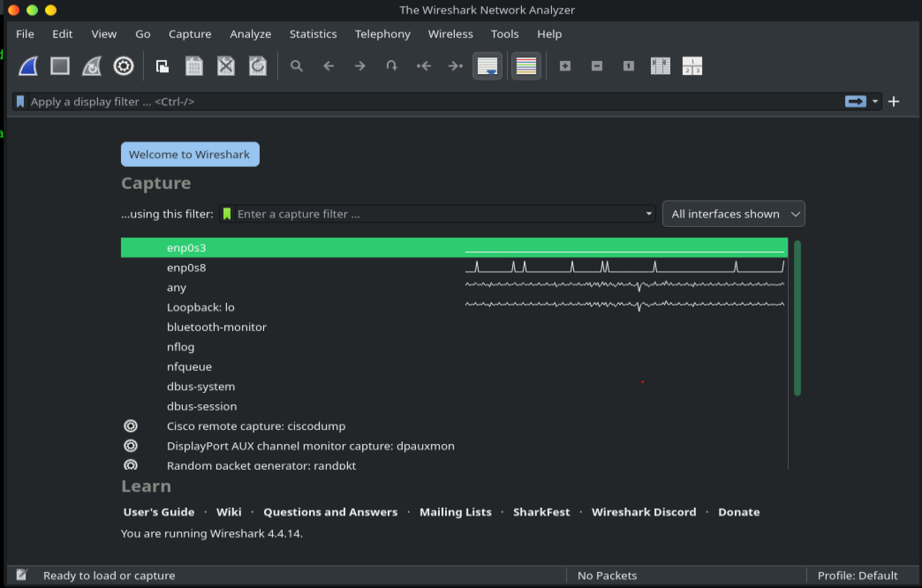922x588 pixels.
Task: Go back in packet history arrow
Action: (x=329, y=66)
